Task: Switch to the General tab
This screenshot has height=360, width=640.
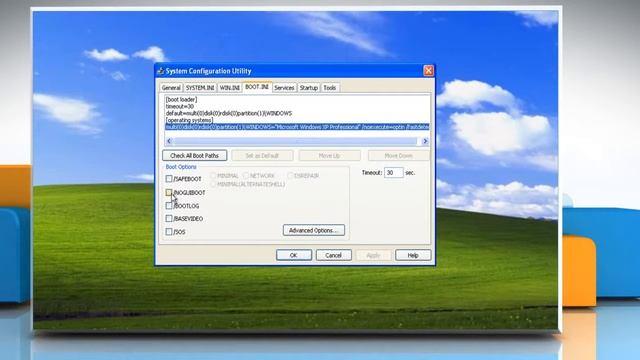Action: 171,88
